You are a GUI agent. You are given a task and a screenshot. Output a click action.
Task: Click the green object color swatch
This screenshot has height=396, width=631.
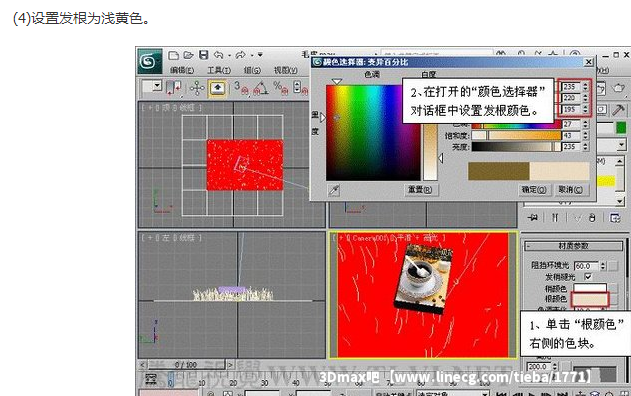click(621, 128)
